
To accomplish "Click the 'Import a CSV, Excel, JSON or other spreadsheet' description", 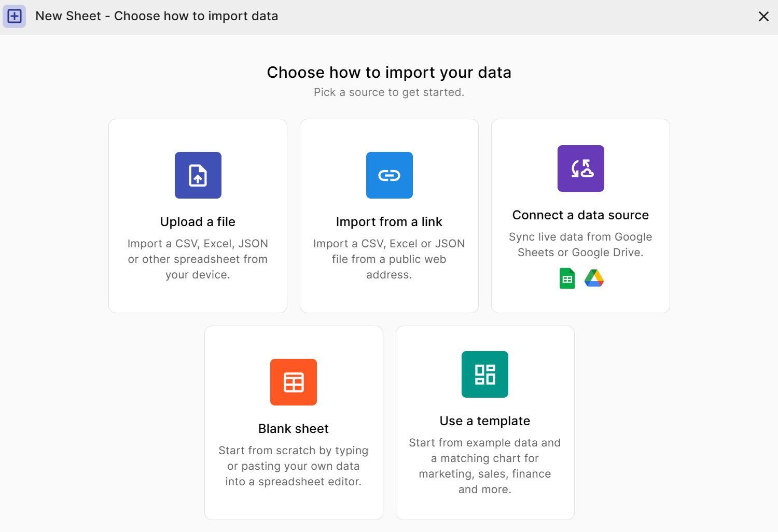I will click(x=198, y=259).
